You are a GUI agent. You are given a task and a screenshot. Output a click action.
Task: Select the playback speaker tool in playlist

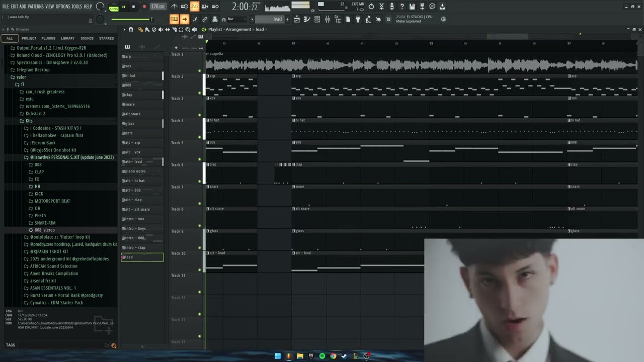tap(195, 30)
